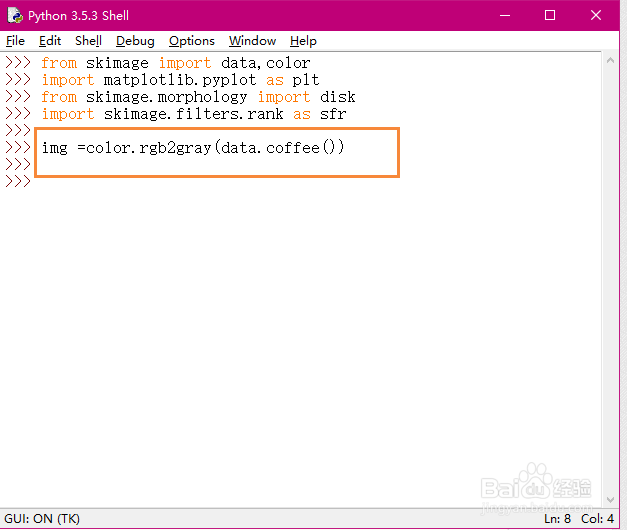Click the 'Ln: 8' status bar entry
The image size is (627, 530).
(x=557, y=519)
